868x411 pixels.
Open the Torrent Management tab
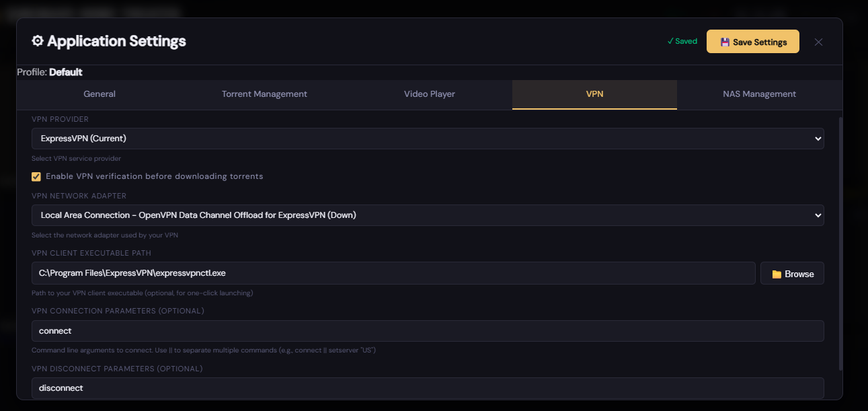click(264, 94)
